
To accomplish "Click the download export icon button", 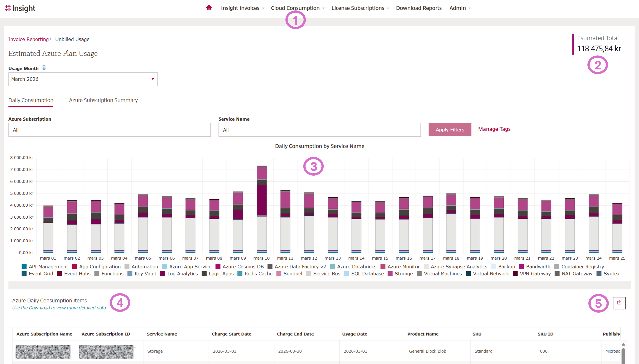I will click(x=619, y=303).
